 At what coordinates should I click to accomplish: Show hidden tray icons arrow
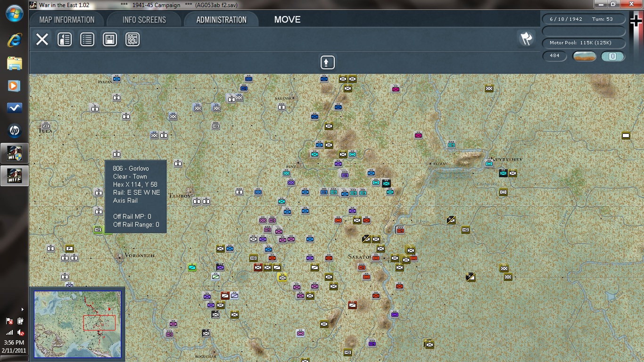(22, 309)
